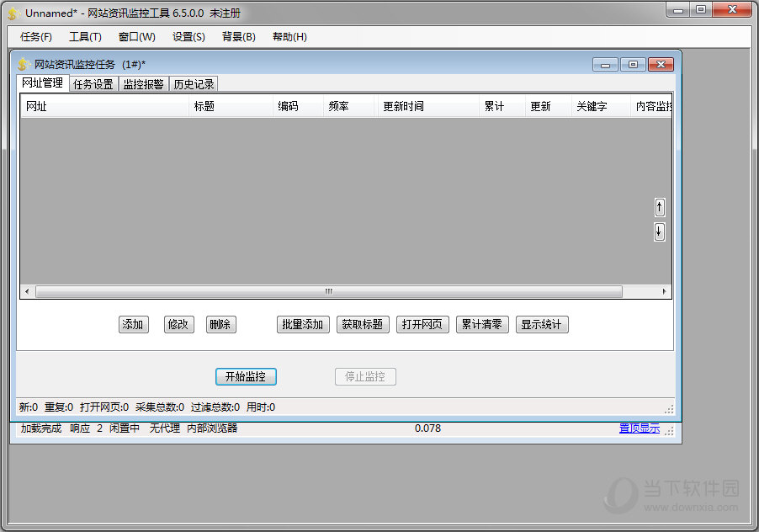Click the 获取标题 button
Viewport: 759px width, 532px height.
pyautogui.click(x=363, y=324)
